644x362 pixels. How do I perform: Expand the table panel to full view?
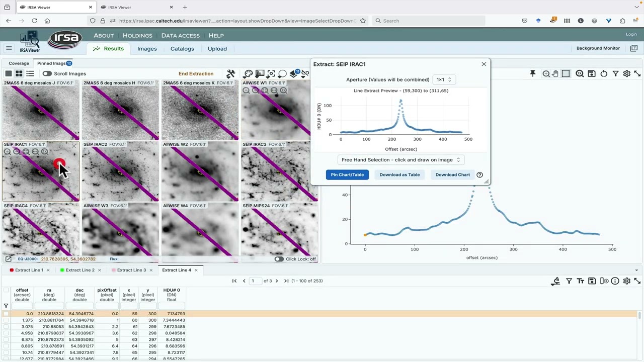(x=637, y=281)
